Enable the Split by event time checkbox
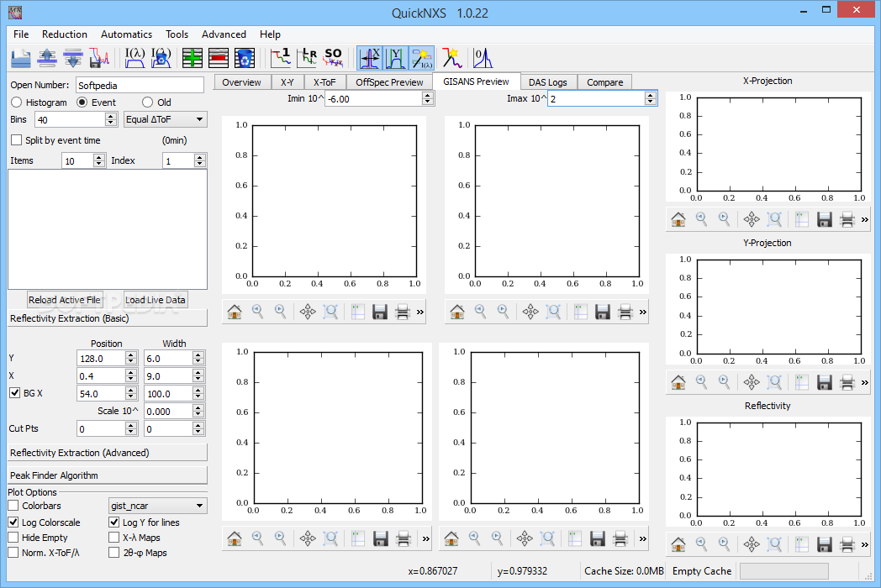The width and height of the screenshot is (881, 588). tap(16, 140)
